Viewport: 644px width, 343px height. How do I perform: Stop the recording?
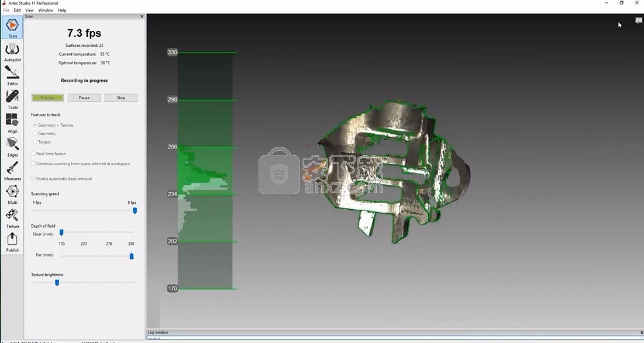click(120, 98)
